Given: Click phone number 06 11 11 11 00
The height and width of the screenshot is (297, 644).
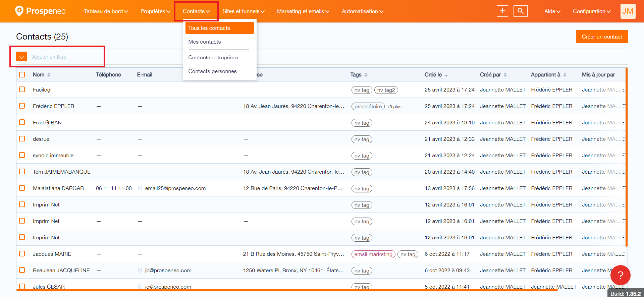Looking at the screenshot, I should pos(114,188).
